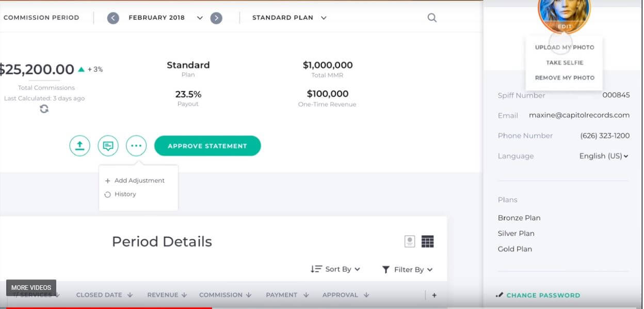The width and height of the screenshot is (644, 309).
Task: Click the Spiff Number 000845 value
Action: 616,95
